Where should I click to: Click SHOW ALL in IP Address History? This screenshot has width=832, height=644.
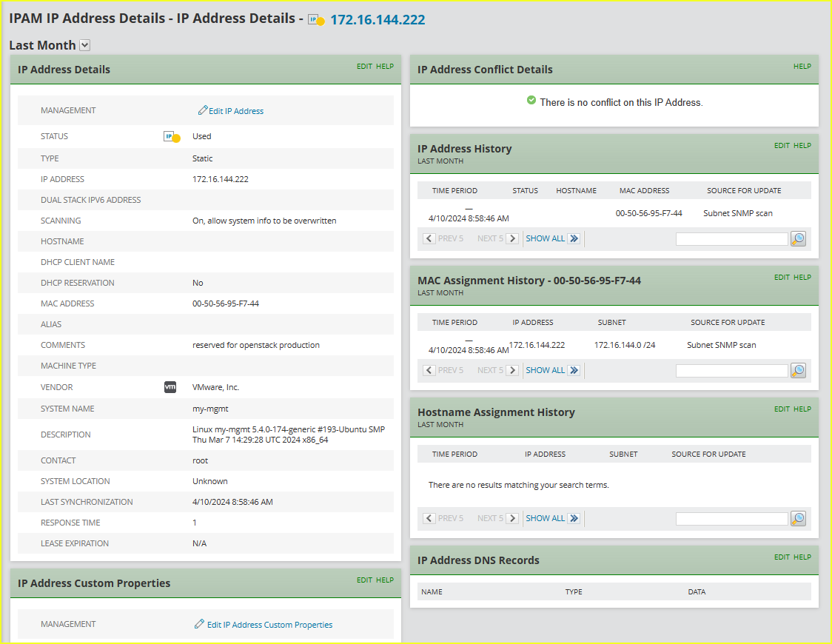[x=546, y=238]
